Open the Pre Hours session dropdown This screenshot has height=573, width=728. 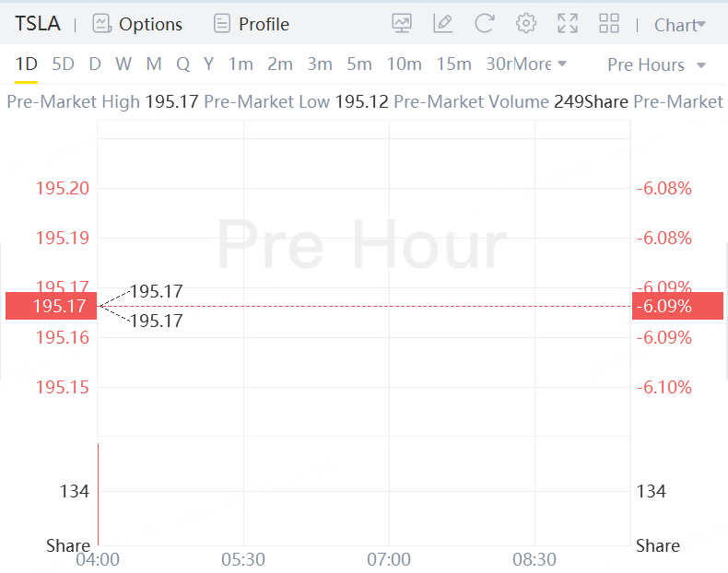657,64
